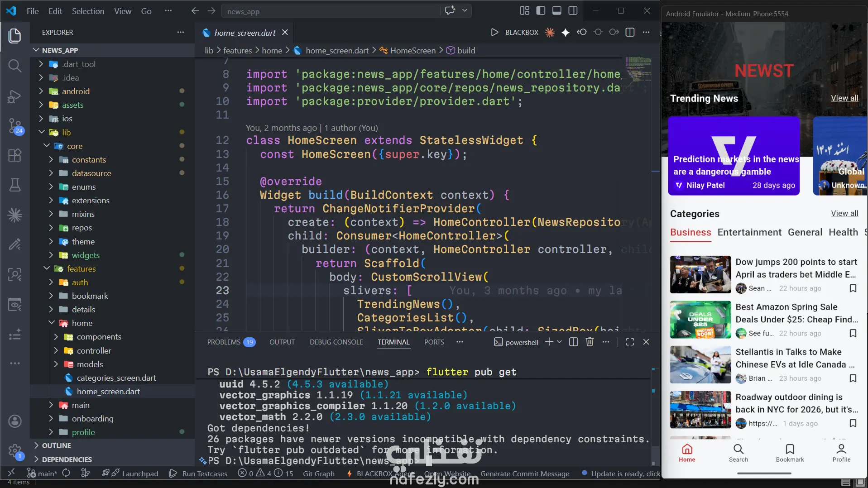868x488 pixels.
Task: Close the home_screen.dart editor tab
Action: tap(285, 32)
